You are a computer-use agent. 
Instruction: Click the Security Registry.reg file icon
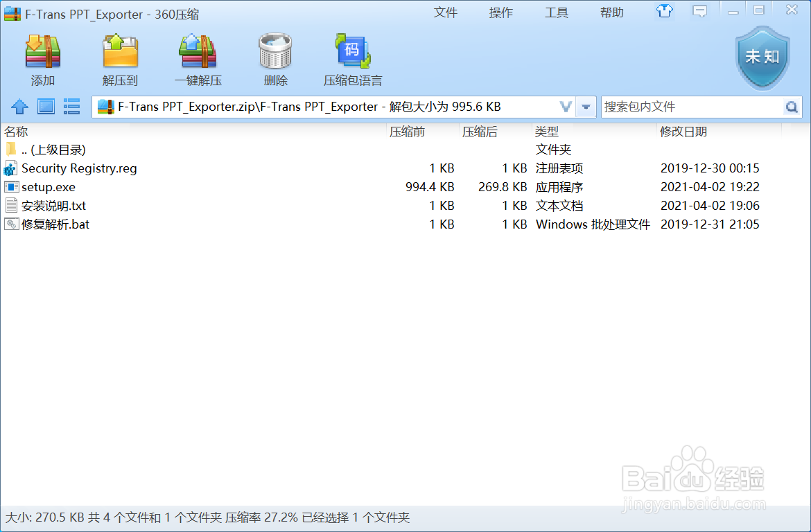11,168
